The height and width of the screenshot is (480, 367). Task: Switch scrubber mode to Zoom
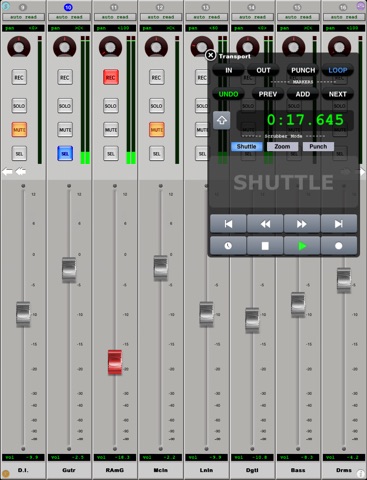(282, 147)
